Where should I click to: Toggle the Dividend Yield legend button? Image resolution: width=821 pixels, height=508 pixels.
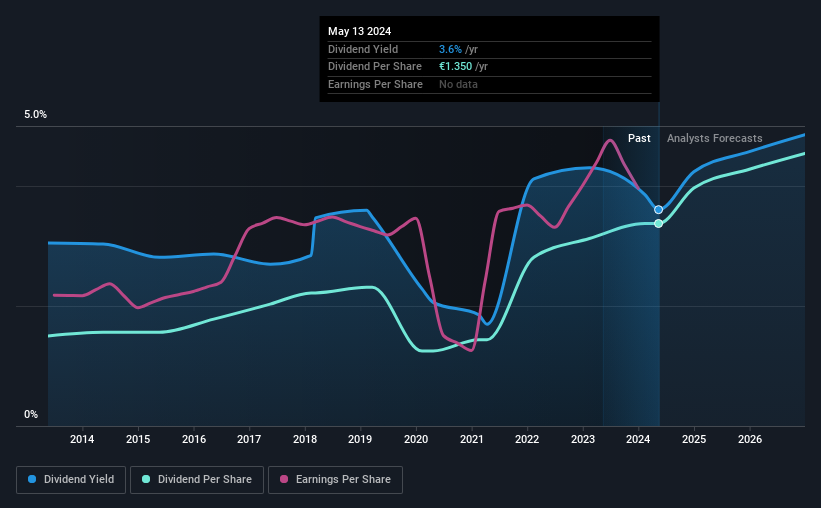click(x=71, y=479)
